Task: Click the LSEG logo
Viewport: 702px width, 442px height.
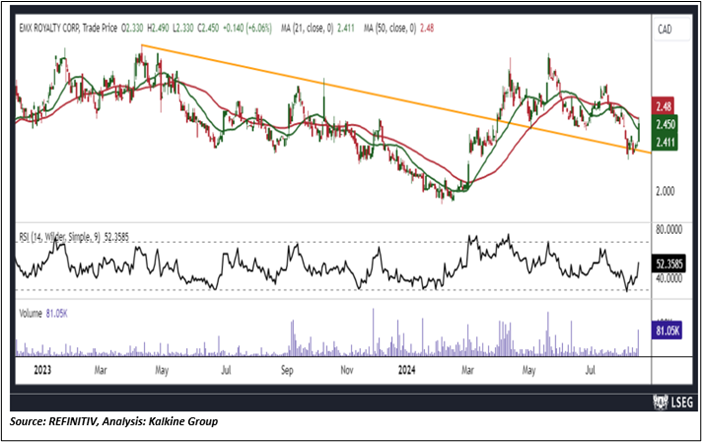Action: click(673, 402)
